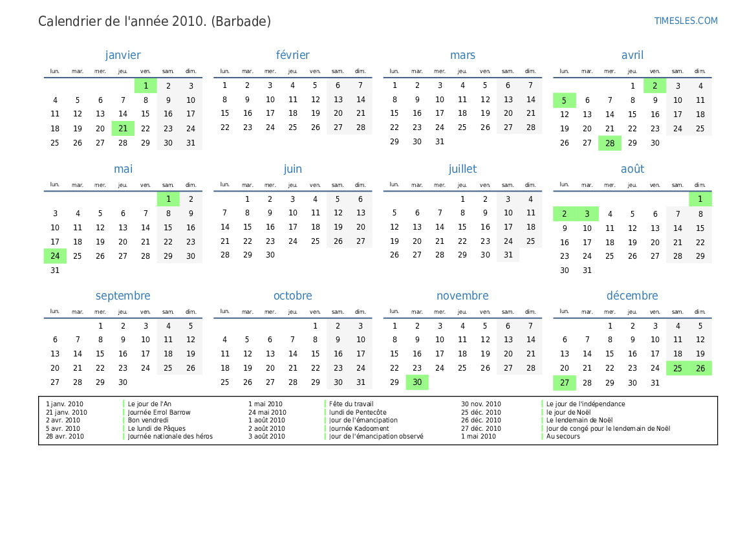Click highlighted January 21 holiday
The height and width of the screenshot is (535, 756).
pos(123,128)
